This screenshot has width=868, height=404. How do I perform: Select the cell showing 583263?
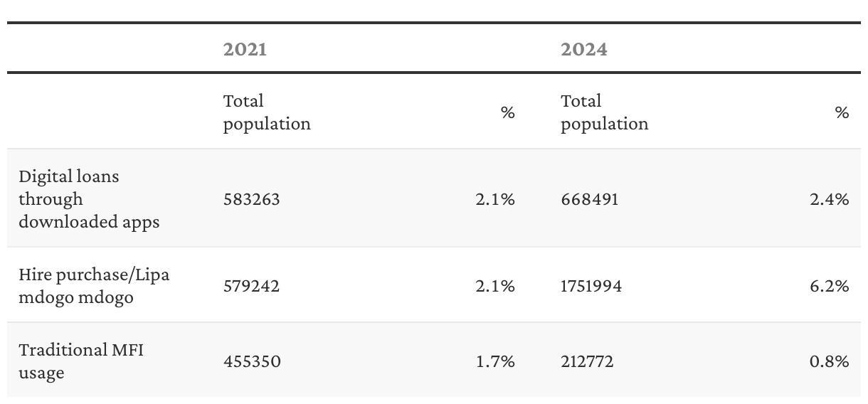tap(251, 199)
